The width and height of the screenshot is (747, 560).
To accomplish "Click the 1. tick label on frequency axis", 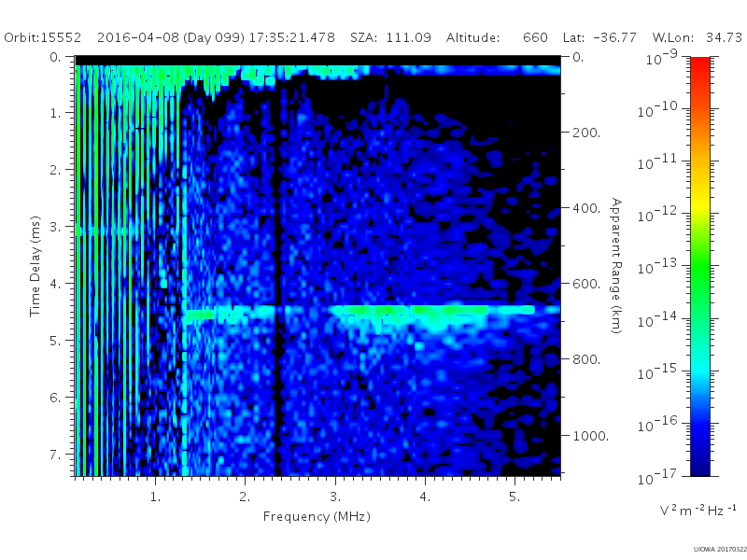I will pyautogui.click(x=155, y=497).
